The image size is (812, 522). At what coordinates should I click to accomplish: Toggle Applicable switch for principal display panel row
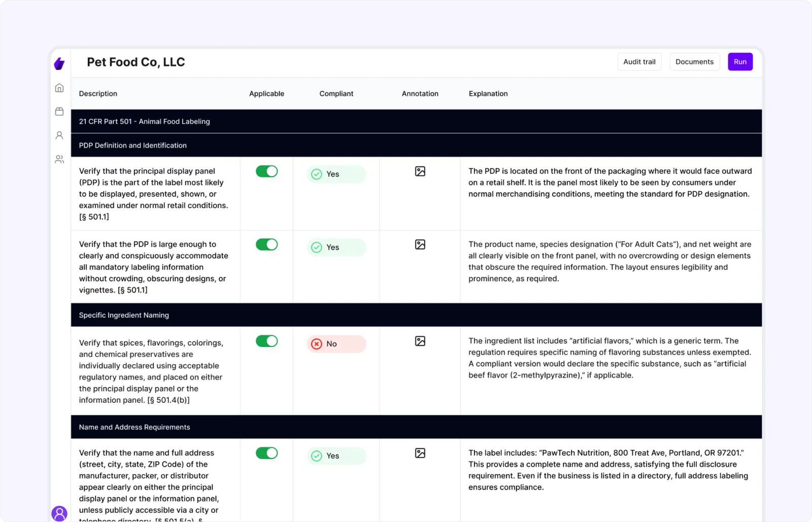click(x=266, y=171)
